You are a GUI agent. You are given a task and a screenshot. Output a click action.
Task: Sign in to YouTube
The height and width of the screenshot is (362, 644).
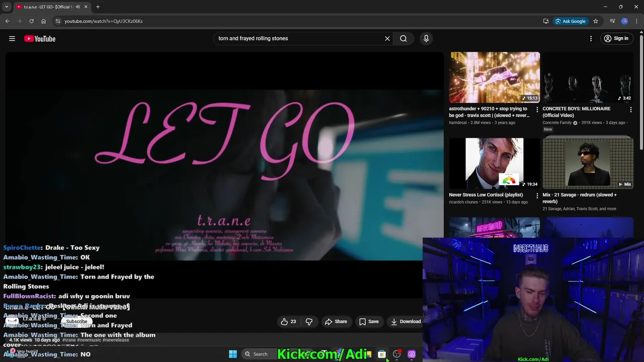616,39
